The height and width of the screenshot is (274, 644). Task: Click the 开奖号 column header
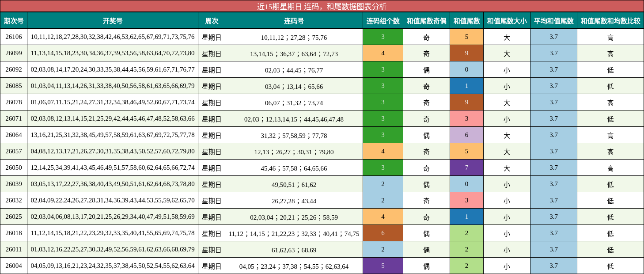click(113, 21)
